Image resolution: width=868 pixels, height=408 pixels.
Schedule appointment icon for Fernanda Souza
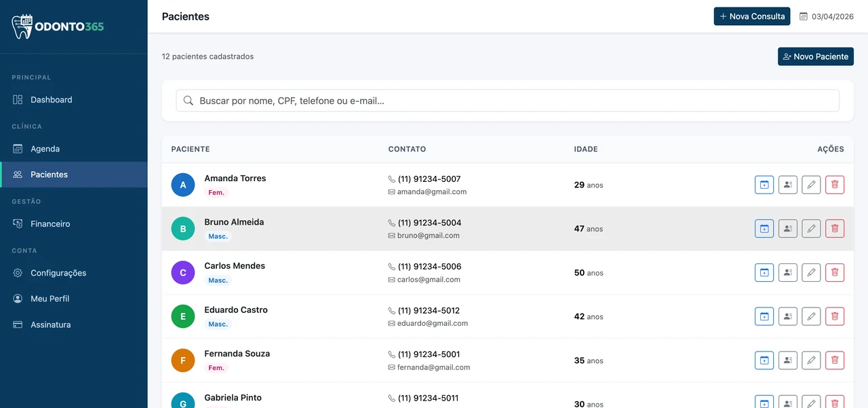coord(764,360)
